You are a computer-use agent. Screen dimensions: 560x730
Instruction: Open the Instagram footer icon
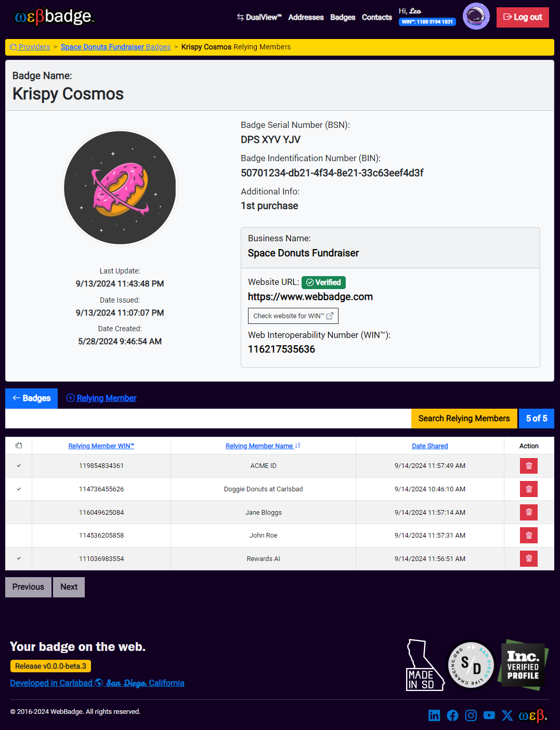click(x=471, y=715)
